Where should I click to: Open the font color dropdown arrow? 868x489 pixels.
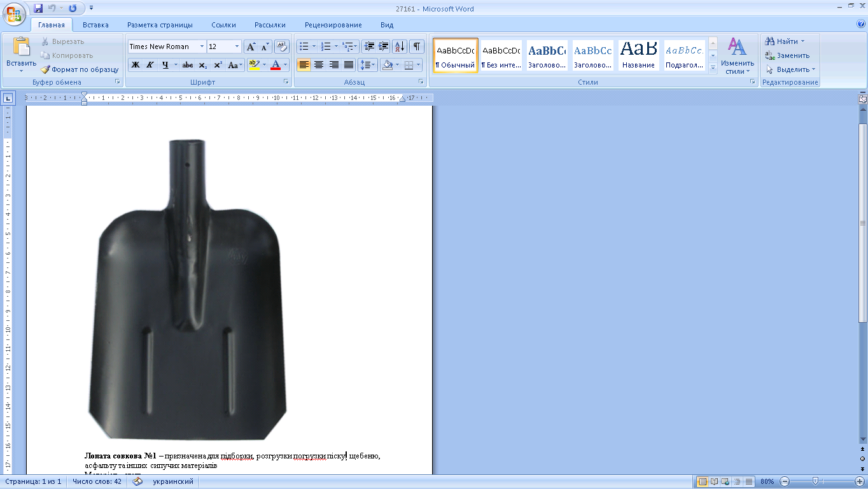[285, 65]
